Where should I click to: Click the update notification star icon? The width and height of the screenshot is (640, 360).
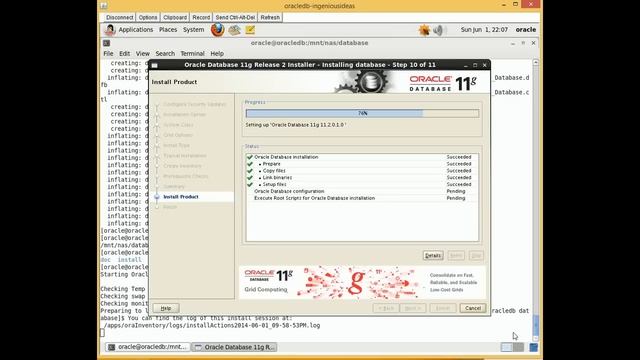tap(424, 30)
